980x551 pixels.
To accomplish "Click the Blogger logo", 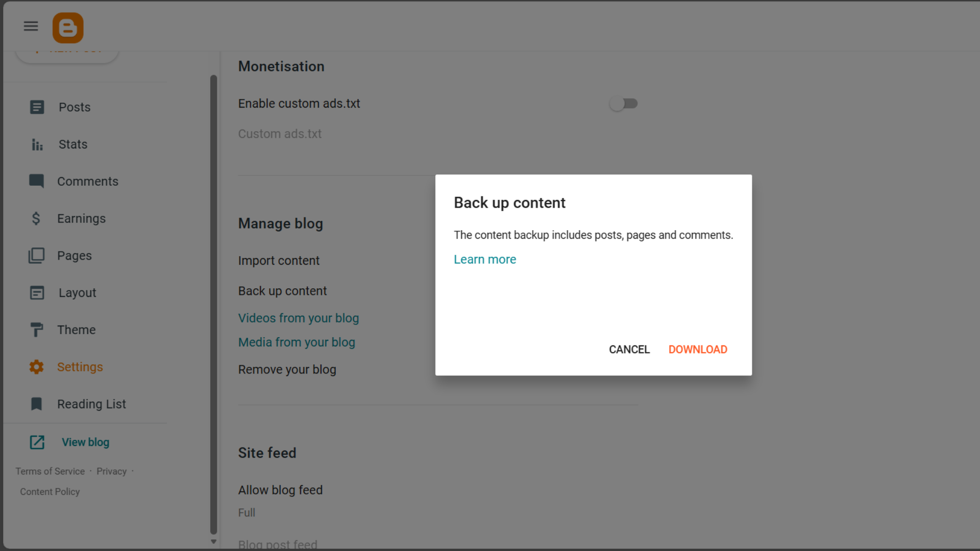I will tap(67, 28).
